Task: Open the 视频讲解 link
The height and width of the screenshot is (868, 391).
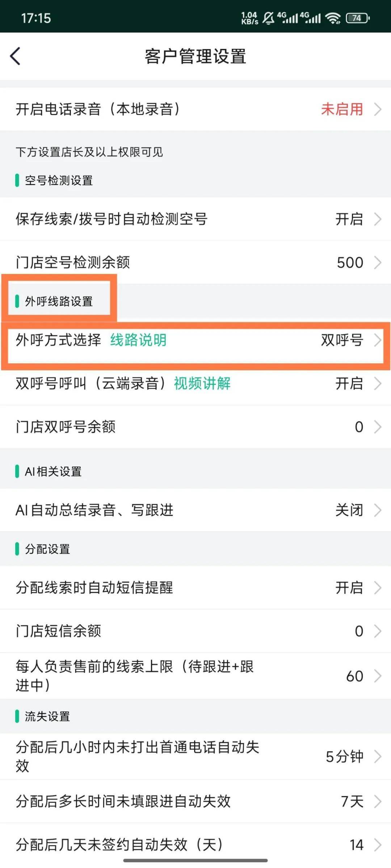Action: coord(202,383)
